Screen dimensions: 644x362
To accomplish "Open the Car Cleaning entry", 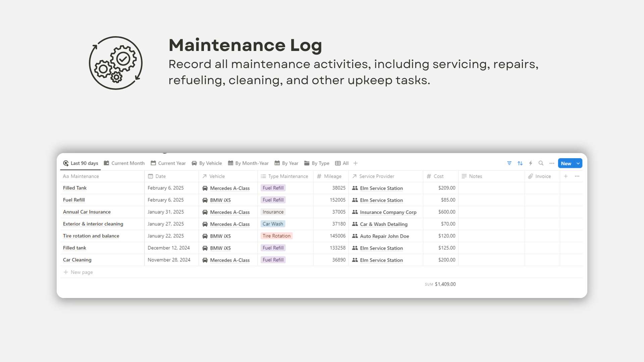I will click(x=77, y=260).
